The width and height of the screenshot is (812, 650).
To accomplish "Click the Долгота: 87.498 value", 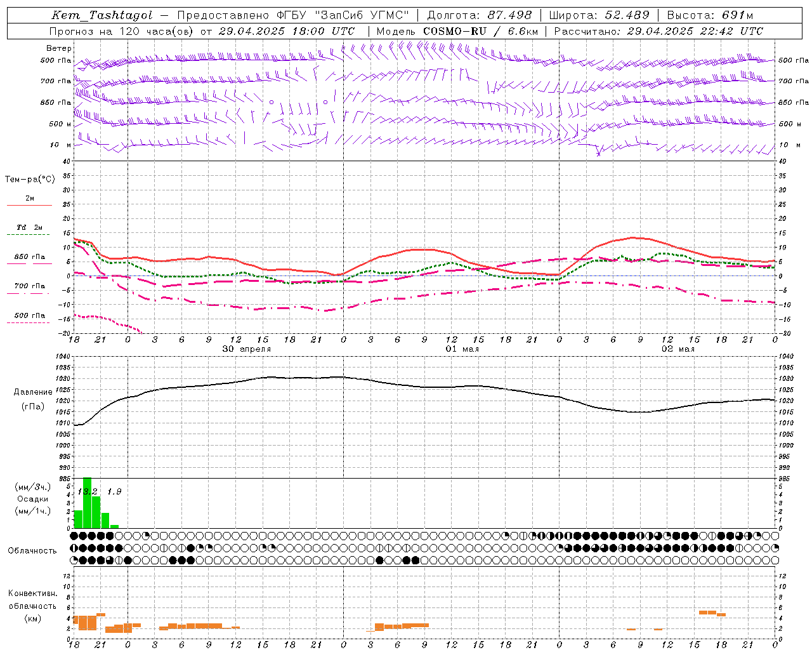I will click(480, 16).
